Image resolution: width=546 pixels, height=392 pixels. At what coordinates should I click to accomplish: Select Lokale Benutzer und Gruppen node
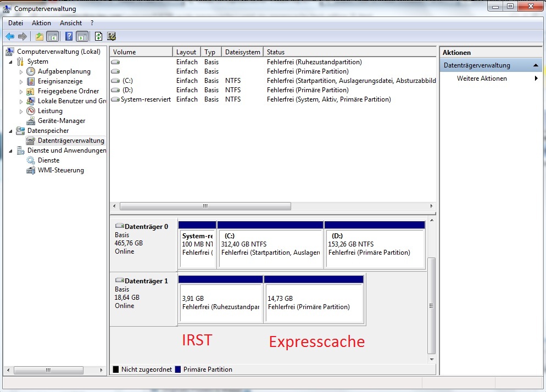point(72,101)
